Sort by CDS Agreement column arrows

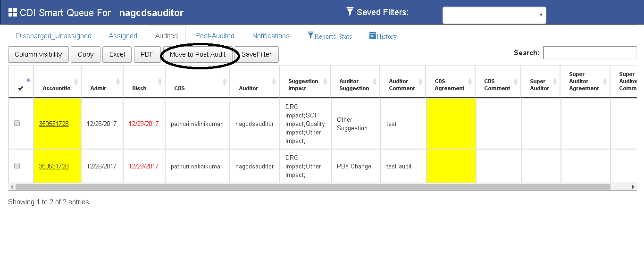[469, 82]
